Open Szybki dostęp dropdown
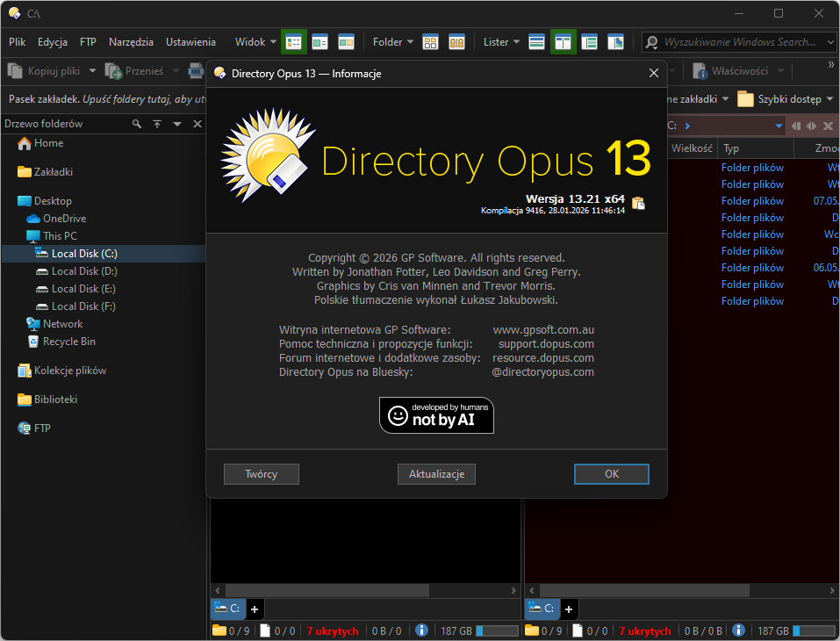Screen dimensions: 840x641 pyautogui.click(x=786, y=99)
